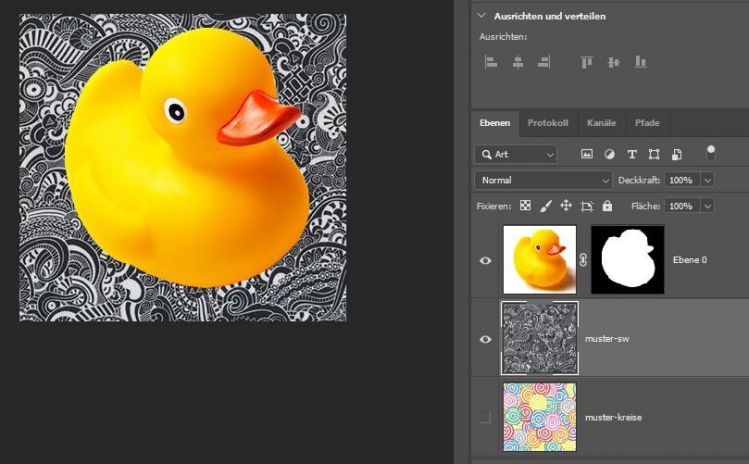Lock position move icon

pos(566,206)
